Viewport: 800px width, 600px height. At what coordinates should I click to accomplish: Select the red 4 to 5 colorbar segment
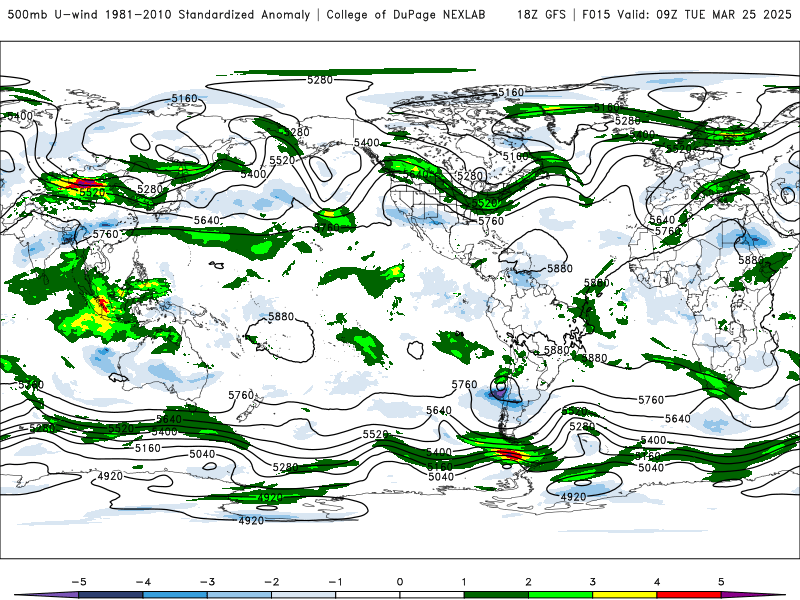(x=689, y=595)
